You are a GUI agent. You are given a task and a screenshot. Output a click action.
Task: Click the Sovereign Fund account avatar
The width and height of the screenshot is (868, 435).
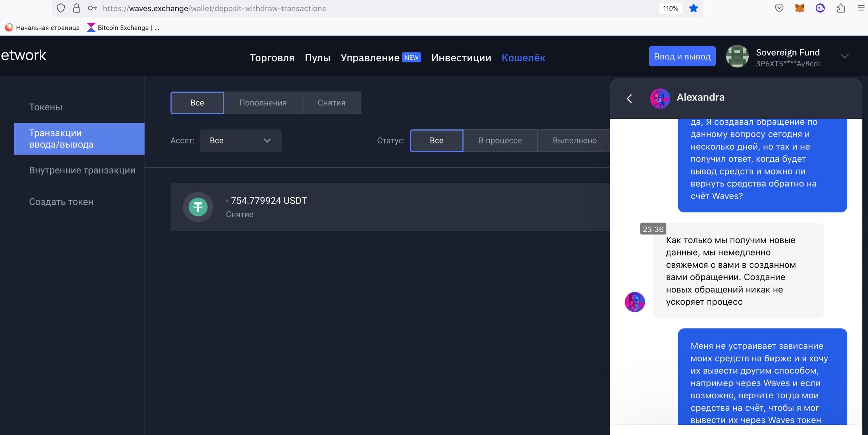coord(737,56)
